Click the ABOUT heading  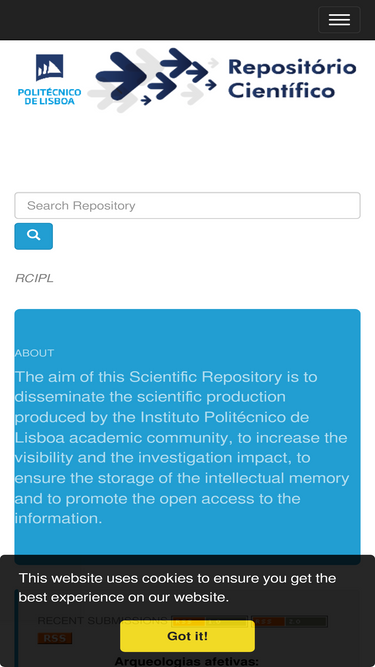point(34,353)
